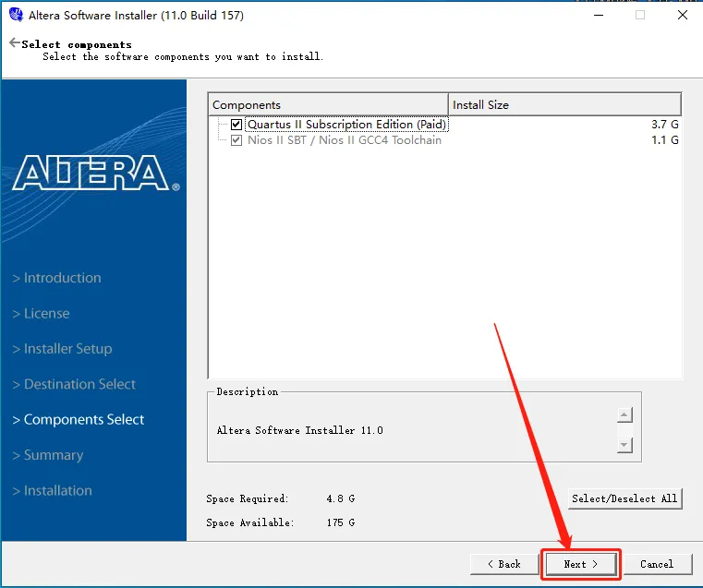This screenshot has width=703, height=588.
Task: Open the Installation step in sidebar
Action: 52,490
